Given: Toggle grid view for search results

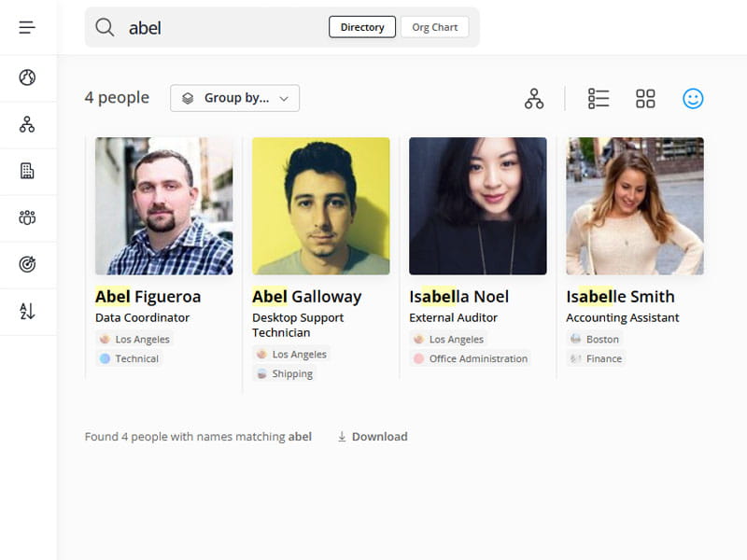Looking at the screenshot, I should 645,98.
